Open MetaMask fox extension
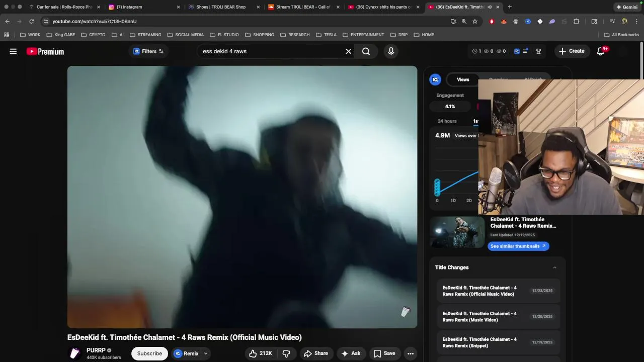The image size is (644, 362). 504,22
